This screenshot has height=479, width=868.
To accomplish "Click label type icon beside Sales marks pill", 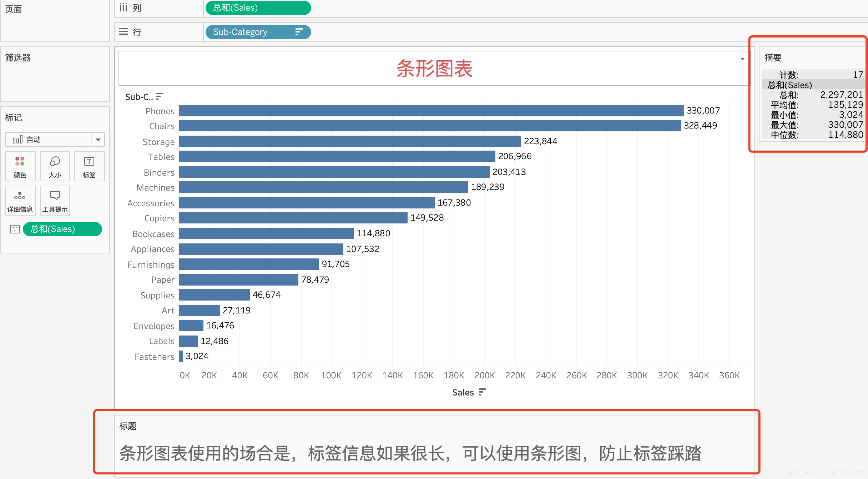I will [x=15, y=229].
